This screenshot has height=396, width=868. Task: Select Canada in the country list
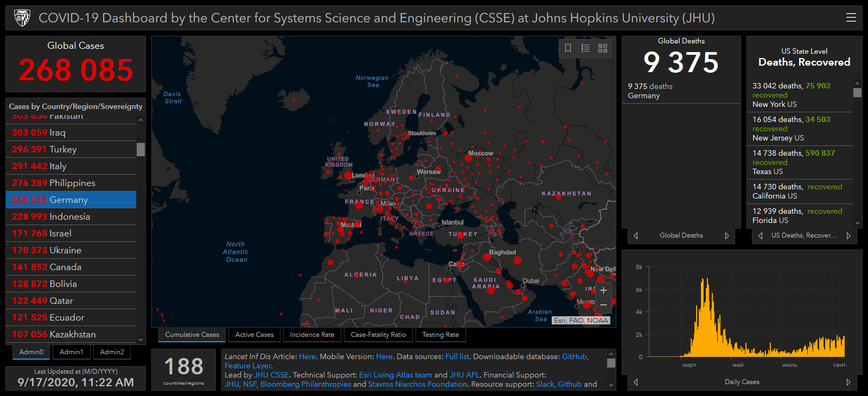click(71, 267)
